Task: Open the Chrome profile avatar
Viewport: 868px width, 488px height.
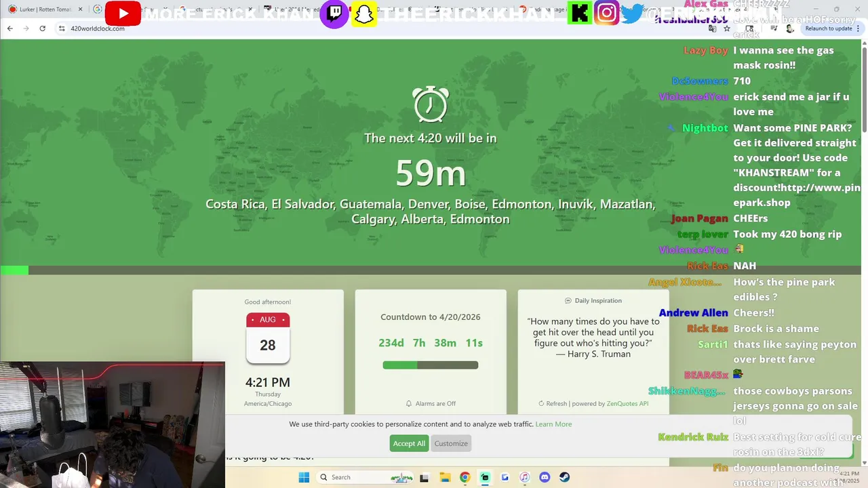Action: [x=789, y=28]
